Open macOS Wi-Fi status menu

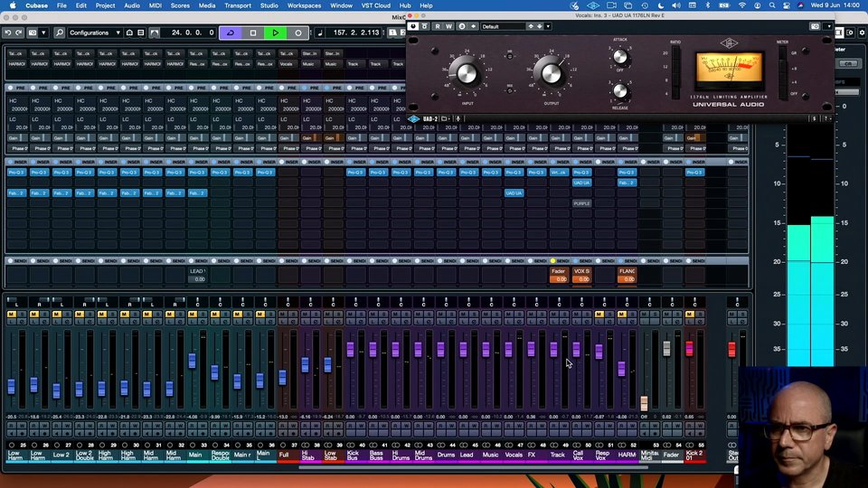tap(741, 5)
